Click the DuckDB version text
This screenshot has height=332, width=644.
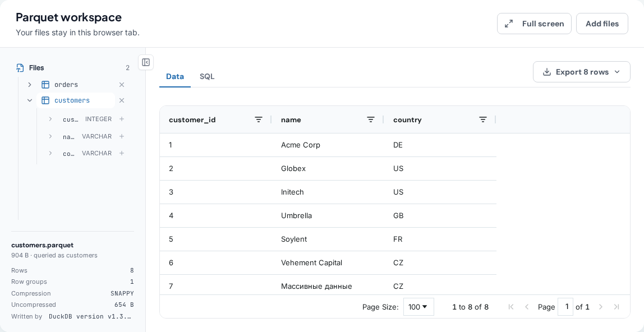pyautogui.click(x=90, y=316)
